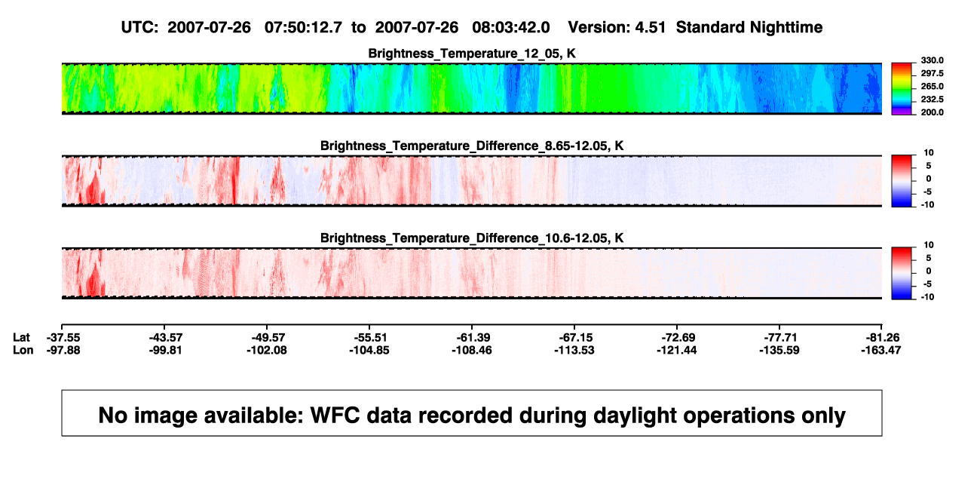
Task: Click the latitude value -55.51
Action: point(370,337)
